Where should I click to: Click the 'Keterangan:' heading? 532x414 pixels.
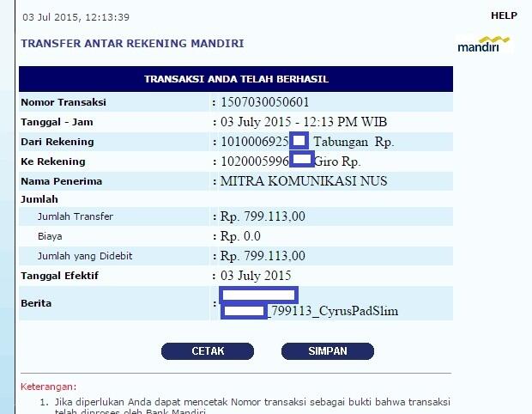[x=49, y=387]
